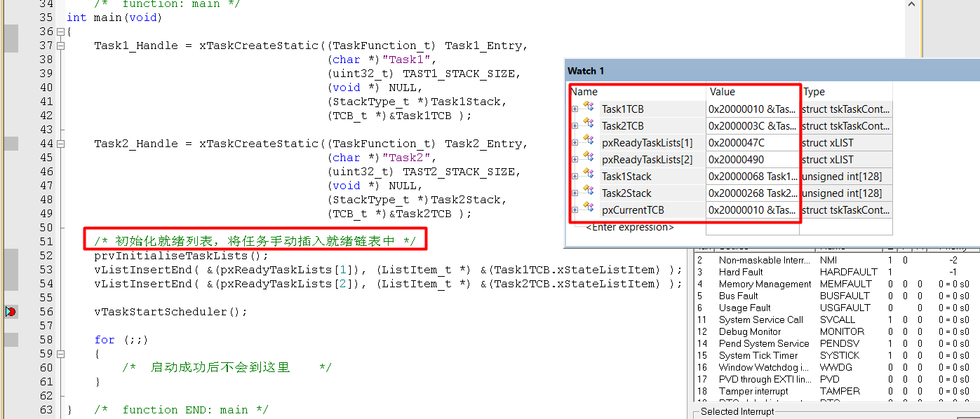Expand the pxCurrentTCB watch entry
The height and width of the screenshot is (419, 980).
tap(575, 210)
